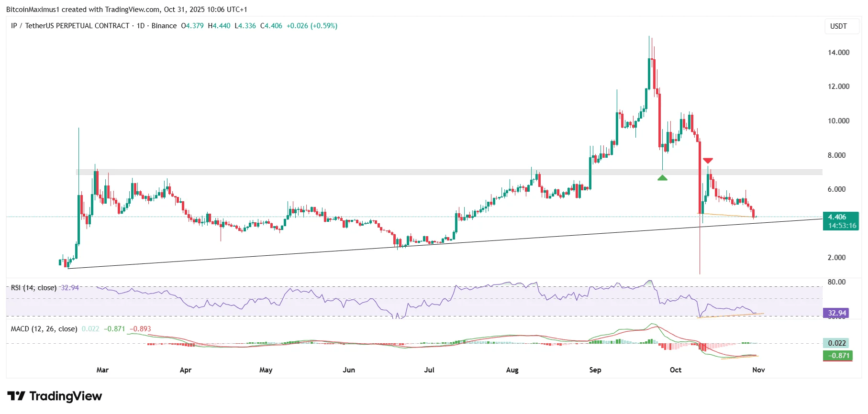Click the green up-arrow marker on the chart
Image resolution: width=868 pixels, height=414 pixels.
[x=662, y=178]
